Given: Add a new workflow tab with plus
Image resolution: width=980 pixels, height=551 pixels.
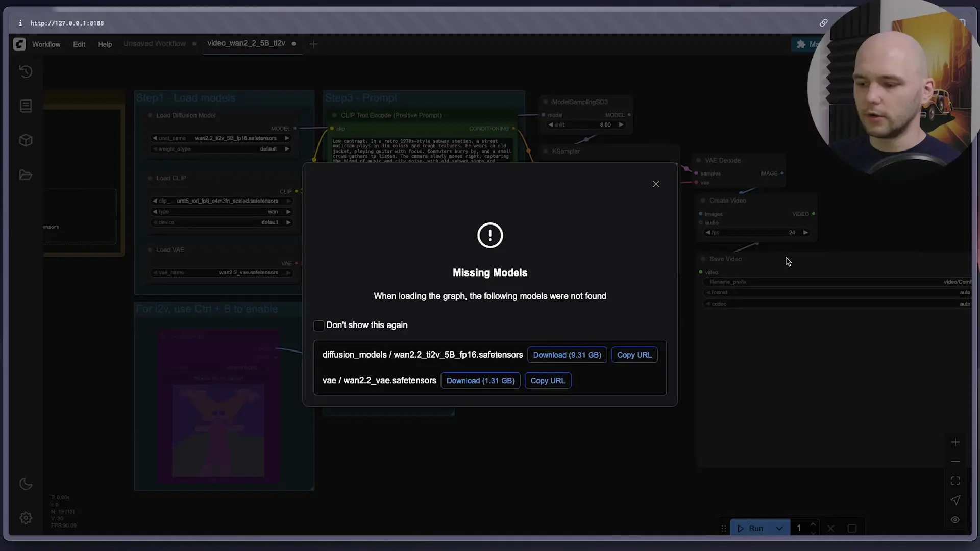Looking at the screenshot, I should pos(313,44).
